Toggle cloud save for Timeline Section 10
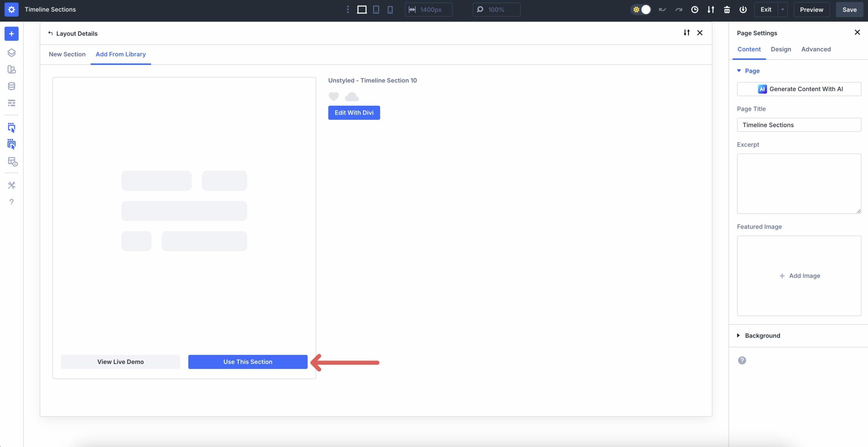This screenshot has width=868, height=447. [x=351, y=96]
